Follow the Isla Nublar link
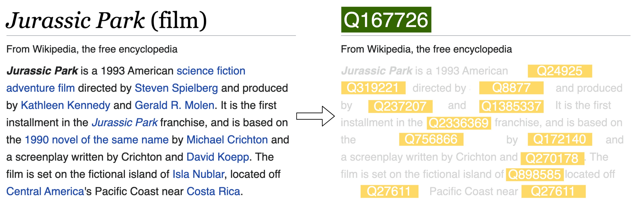Screen dimensions: 644x213 tap(199, 175)
